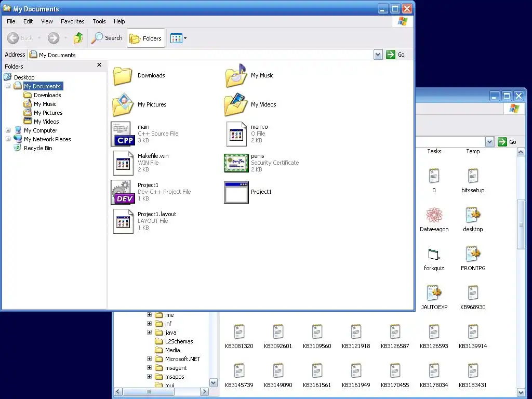
Task: Click Go button in background window
Action: tap(507, 142)
